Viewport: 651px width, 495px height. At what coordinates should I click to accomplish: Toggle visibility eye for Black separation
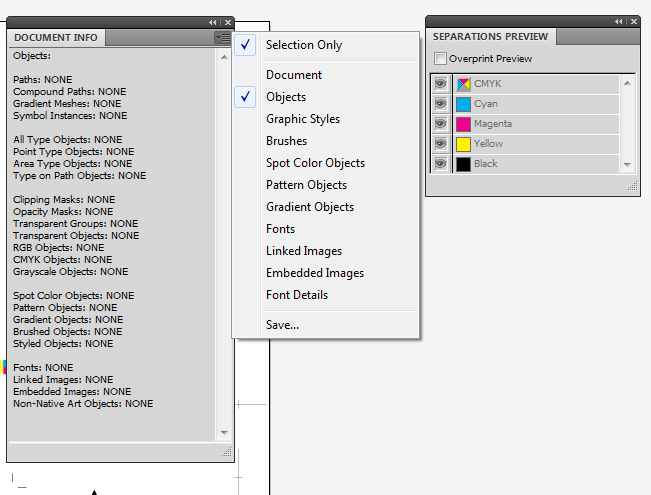pyautogui.click(x=441, y=164)
